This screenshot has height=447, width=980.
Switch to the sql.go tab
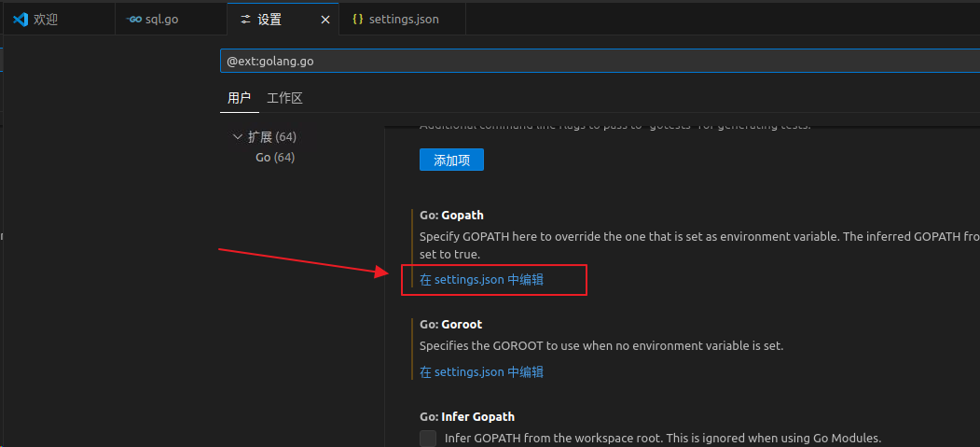pos(171,20)
